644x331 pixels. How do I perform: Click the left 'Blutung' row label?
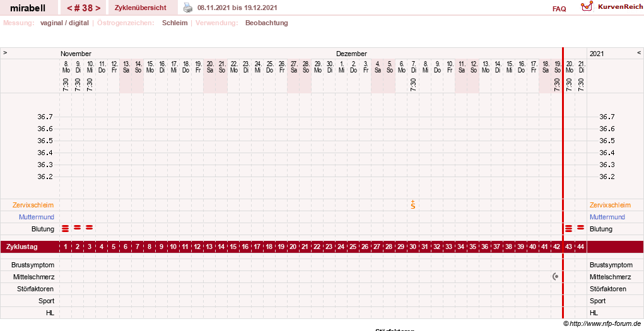tap(43, 229)
